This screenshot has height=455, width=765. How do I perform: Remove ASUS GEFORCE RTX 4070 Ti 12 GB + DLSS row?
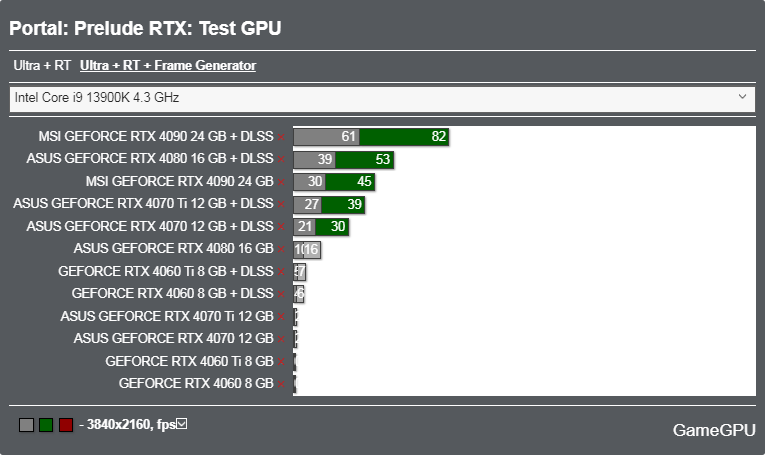pos(281,204)
